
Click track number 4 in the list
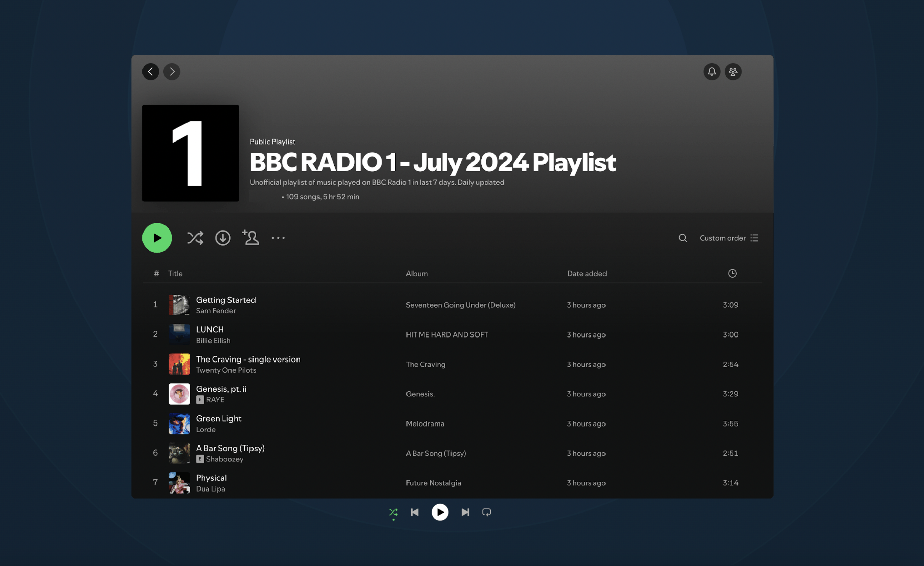[155, 393]
